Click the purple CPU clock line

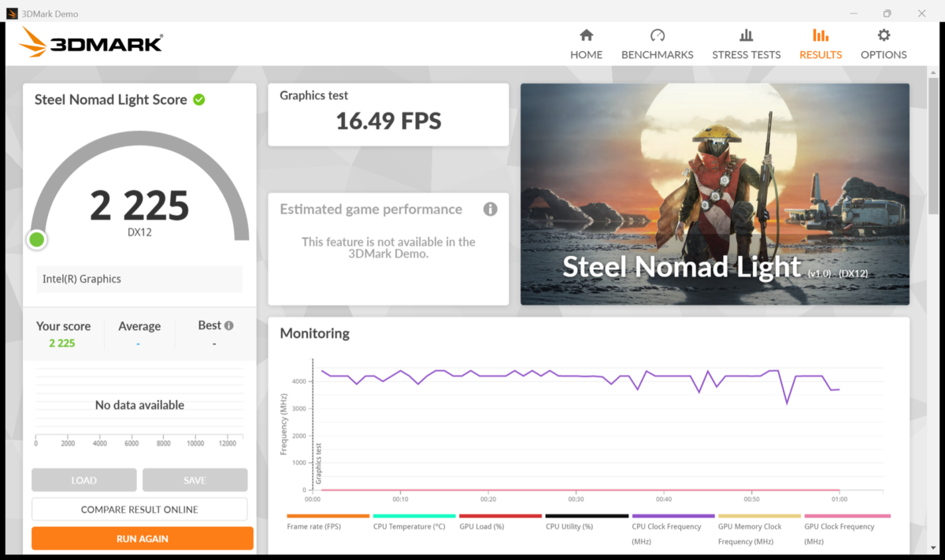point(580,376)
